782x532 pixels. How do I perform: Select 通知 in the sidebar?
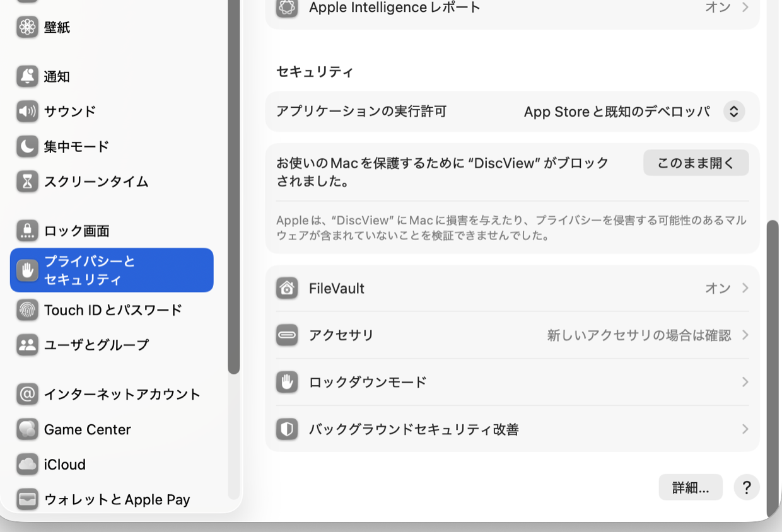[x=57, y=77]
